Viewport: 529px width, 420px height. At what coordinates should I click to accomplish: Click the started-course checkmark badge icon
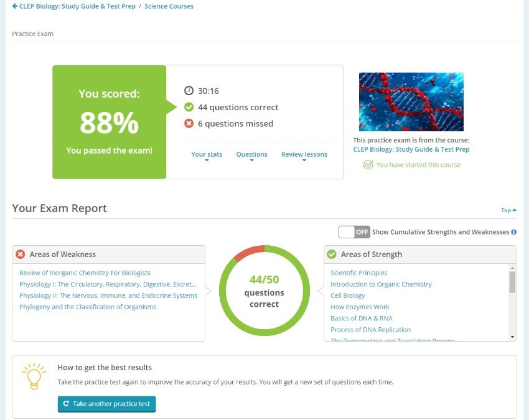tap(368, 165)
